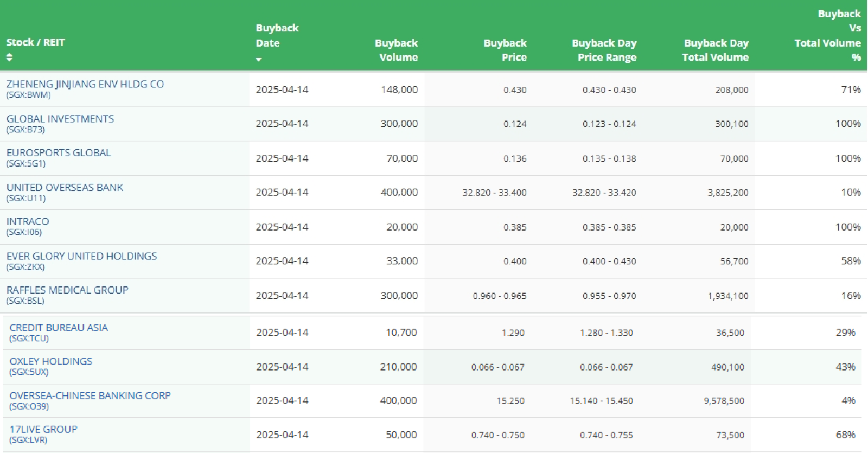Select Ever Glory total volume 56,700

click(735, 261)
